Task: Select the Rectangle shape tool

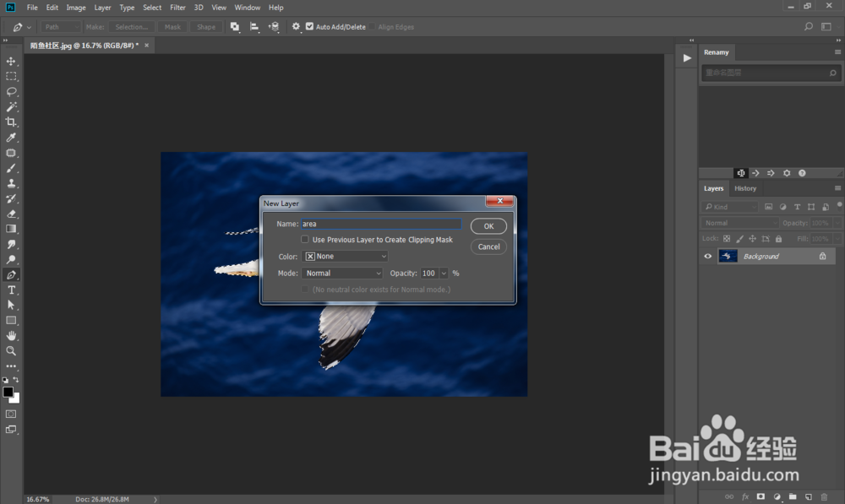Action: [11, 321]
